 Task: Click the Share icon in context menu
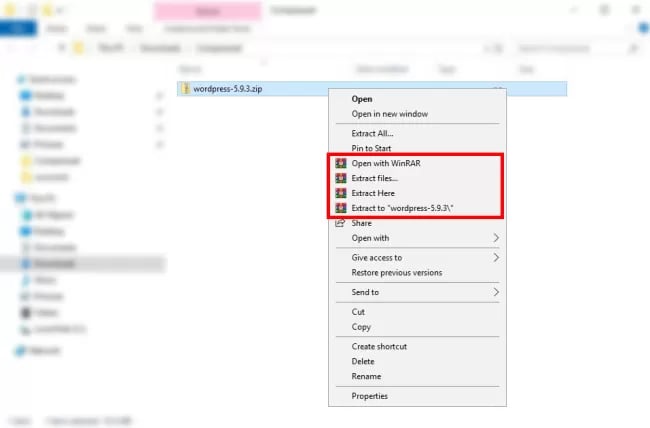pos(340,223)
